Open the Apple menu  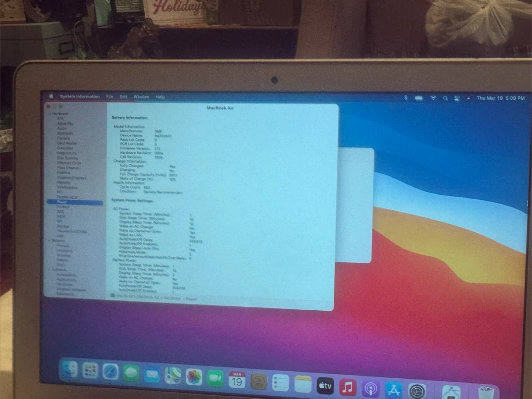[51, 96]
